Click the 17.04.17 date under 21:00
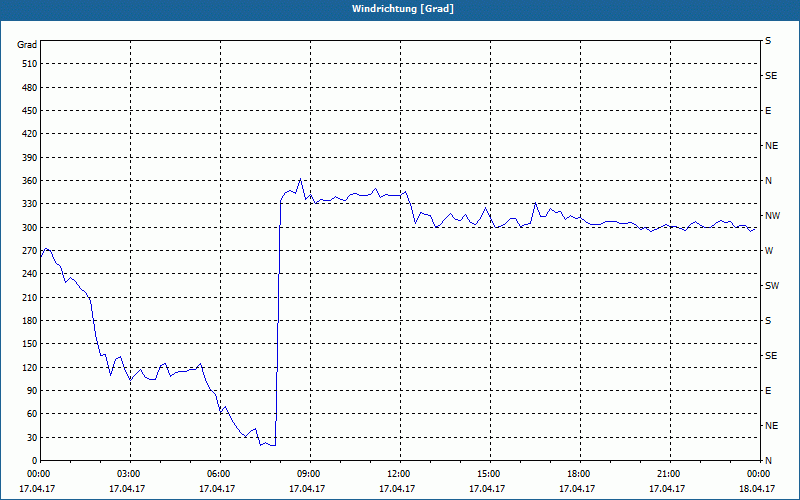The height and width of the screenshot is (500, 800). tap(667, 489)
